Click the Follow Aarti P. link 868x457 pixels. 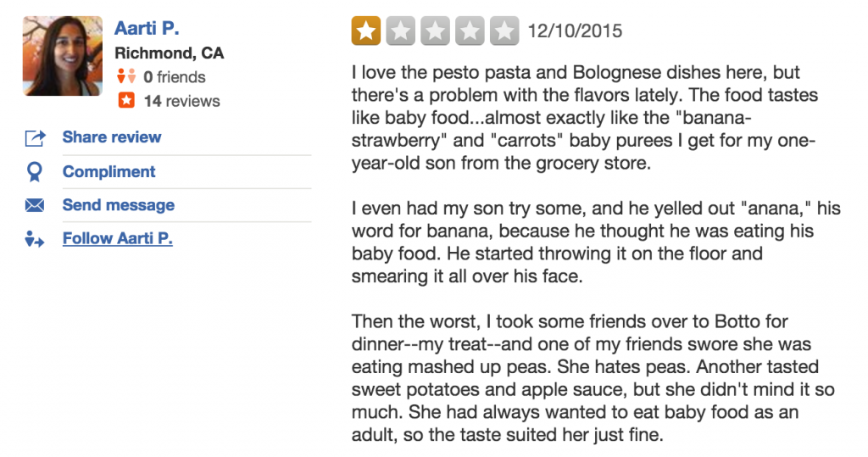(118, 239)
